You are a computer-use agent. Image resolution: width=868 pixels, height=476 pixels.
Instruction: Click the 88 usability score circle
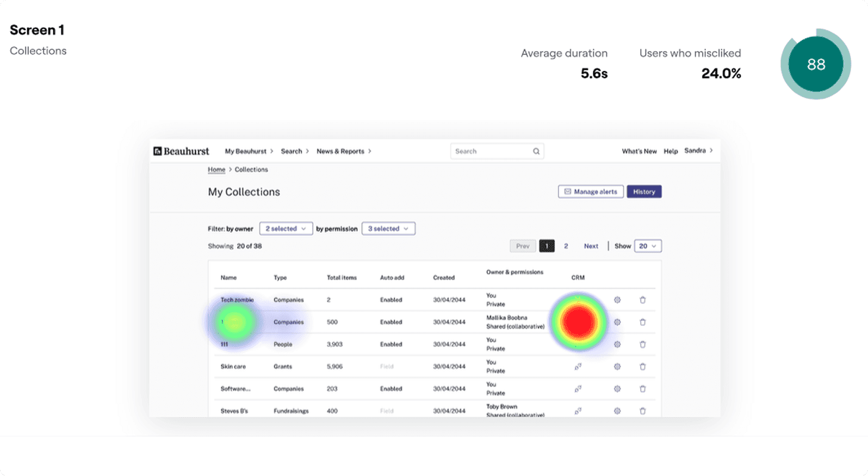816,64
